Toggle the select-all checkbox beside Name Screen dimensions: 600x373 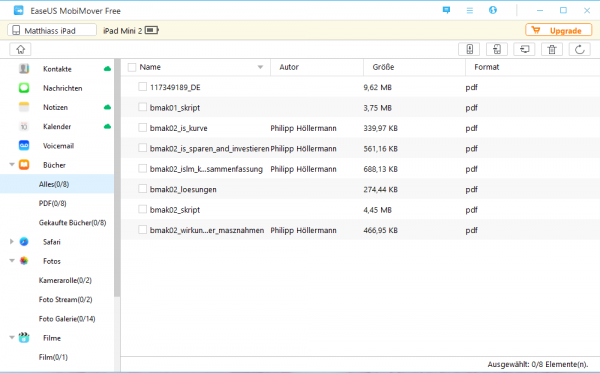[132, 67]
